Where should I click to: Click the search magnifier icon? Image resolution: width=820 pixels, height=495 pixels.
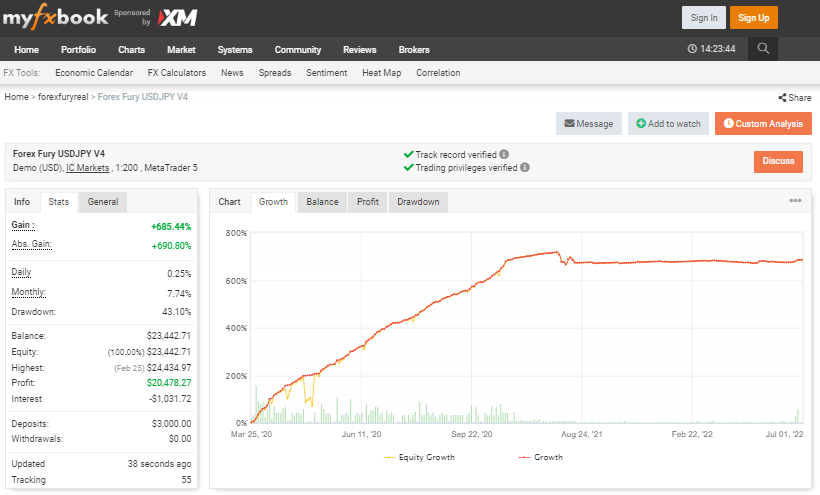763,49
